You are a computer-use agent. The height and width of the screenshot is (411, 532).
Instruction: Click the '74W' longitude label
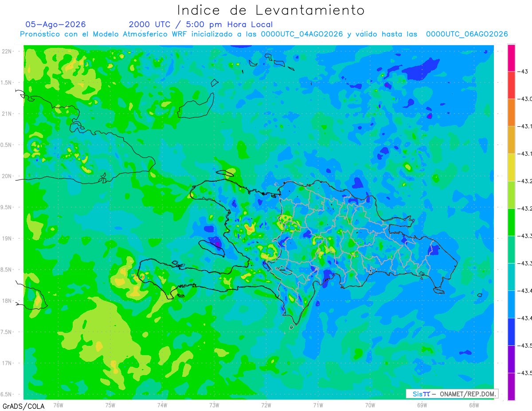162,405
